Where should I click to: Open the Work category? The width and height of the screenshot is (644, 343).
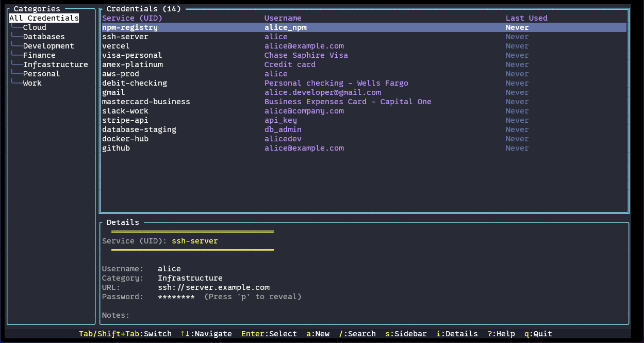pyautogui.click(x=32, y=83)
